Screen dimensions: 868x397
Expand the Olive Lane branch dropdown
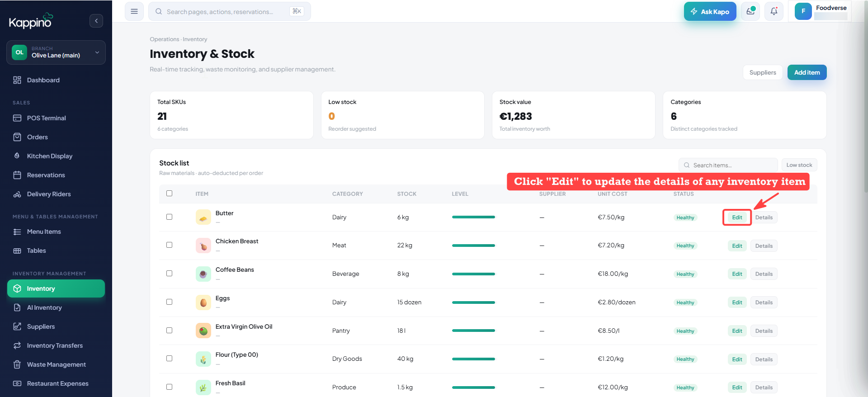[x=56, y=52]
